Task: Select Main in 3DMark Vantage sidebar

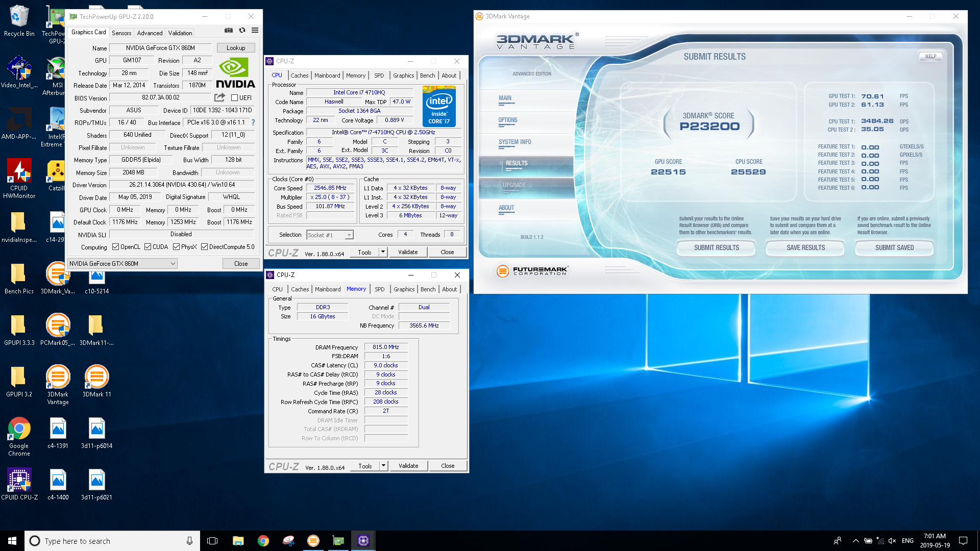Action: pyautogui.click(x=505, y=98)
